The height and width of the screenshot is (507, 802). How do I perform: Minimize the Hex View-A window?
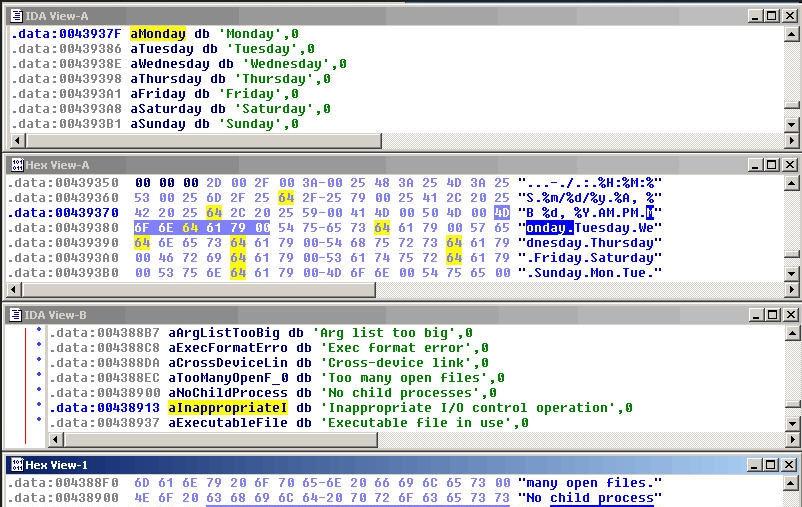pos(755,165)
